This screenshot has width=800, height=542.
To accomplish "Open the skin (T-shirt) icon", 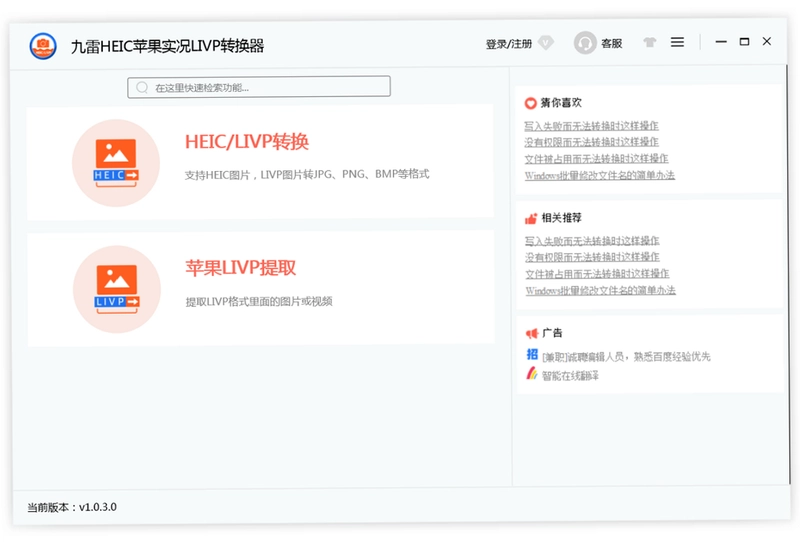I will (x=649, y=42).
